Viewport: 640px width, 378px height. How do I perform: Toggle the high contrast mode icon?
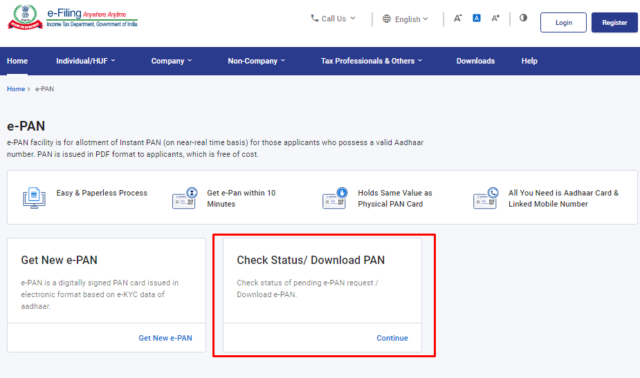tap(523, 18)
